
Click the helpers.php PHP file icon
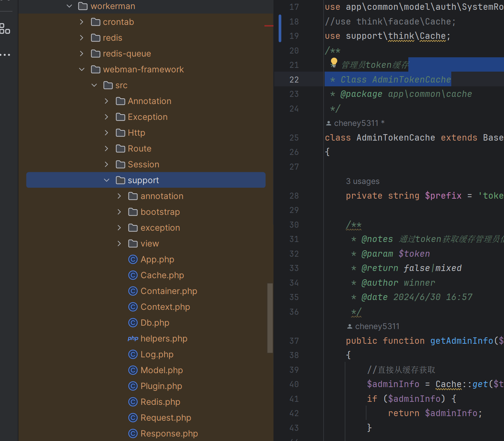(x=133, y=338)
